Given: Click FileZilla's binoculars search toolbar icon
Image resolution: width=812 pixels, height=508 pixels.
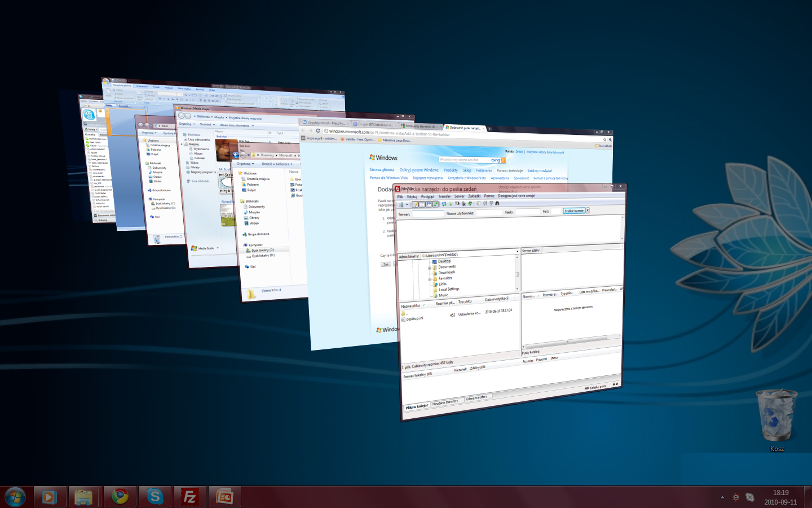Looking at the screenshot, I should [x=497, y=203].
